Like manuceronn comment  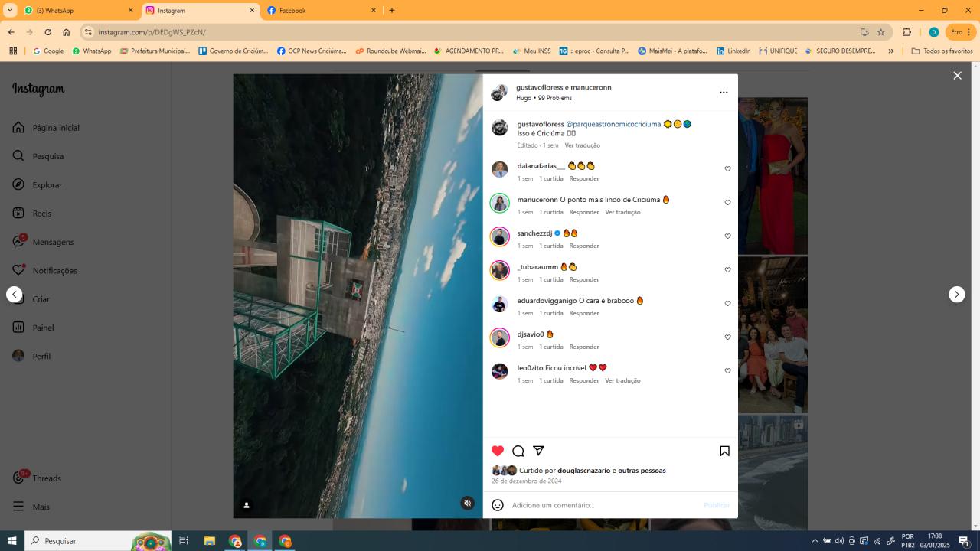pyautogui.click(x=727, y=203)
